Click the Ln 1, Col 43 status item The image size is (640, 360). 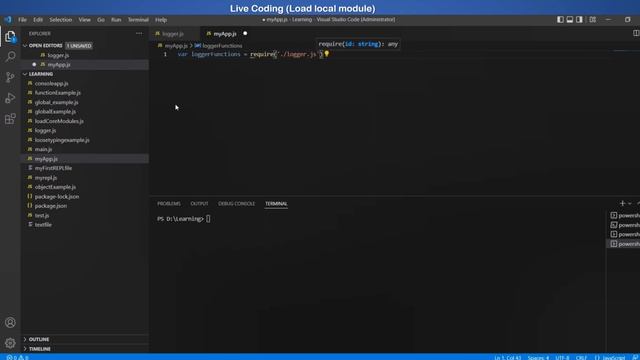(508, 358)
